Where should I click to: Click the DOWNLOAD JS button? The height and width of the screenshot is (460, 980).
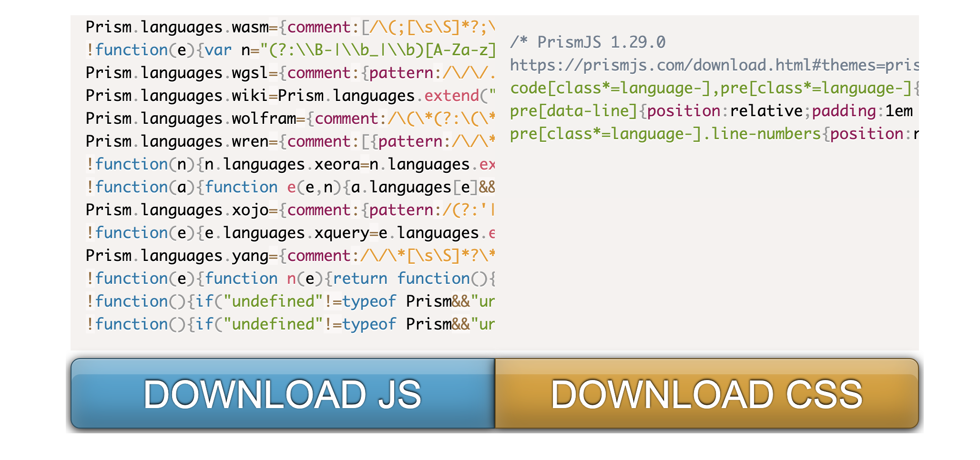pos(283,393)
